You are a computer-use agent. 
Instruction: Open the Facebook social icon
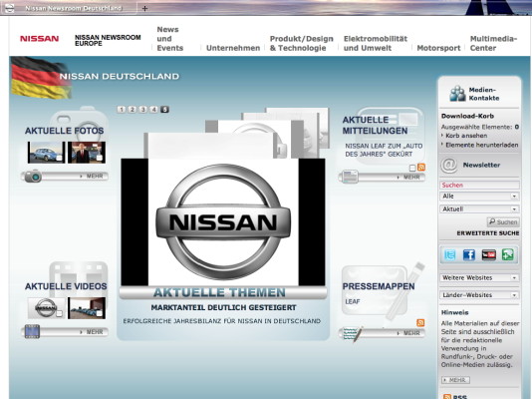[469, 254]
